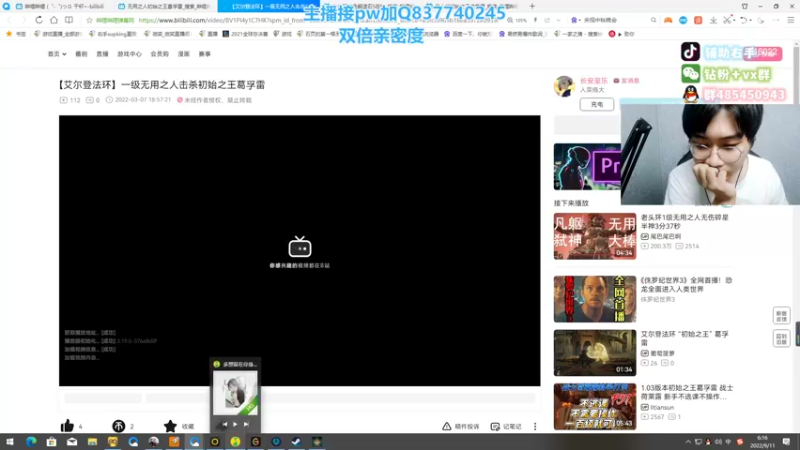800x450 pixels.
Task: Send a message via 发消息 link
Action: (x=626, y=81)
